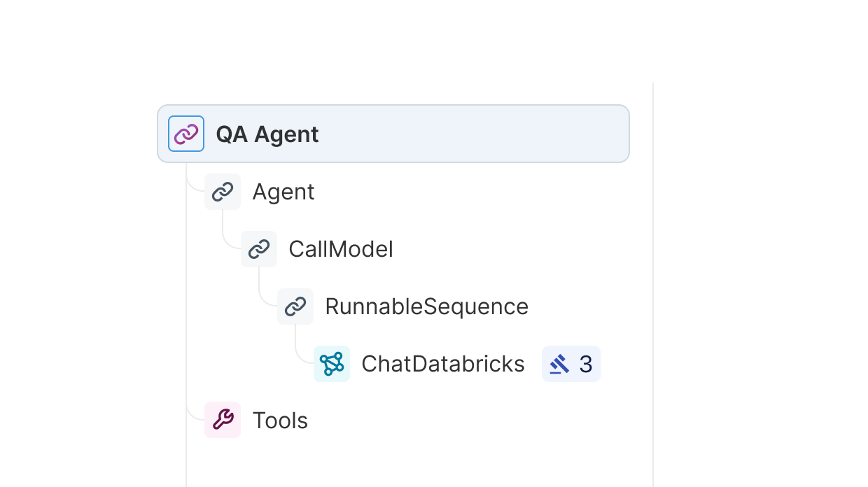Click the CallModel chain link icon
The height and width of the screenshot is (487, 868).
point(259,249)
